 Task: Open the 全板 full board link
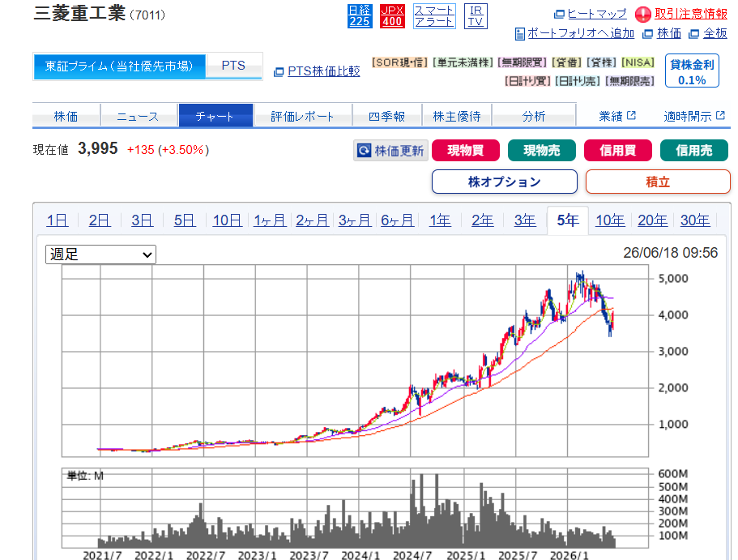tap(715, 33)
